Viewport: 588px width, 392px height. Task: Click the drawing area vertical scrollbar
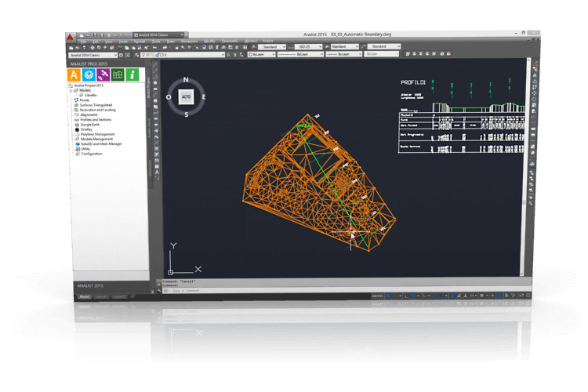click(523, 167)
